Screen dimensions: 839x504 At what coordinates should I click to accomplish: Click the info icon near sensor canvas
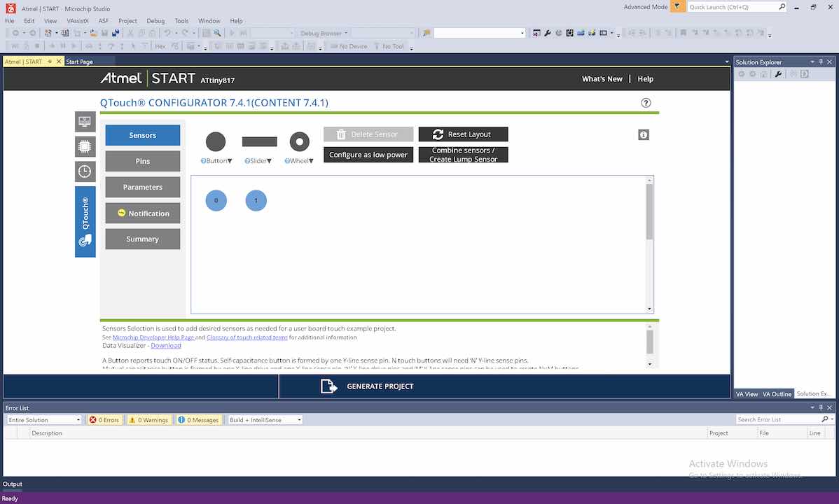(x=644, y=134)
